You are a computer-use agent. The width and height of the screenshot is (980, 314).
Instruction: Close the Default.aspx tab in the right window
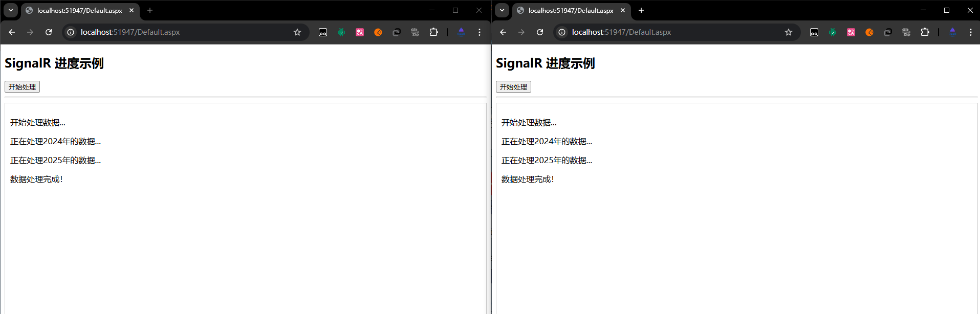tap(623, 10)
